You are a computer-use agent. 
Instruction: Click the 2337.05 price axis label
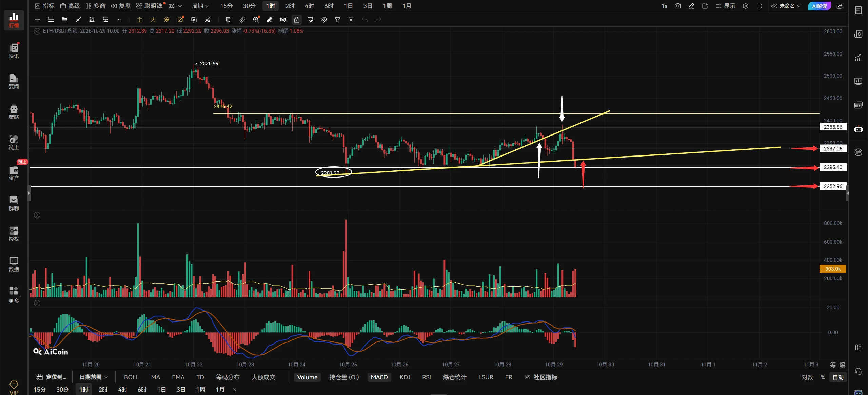(833, 149)
